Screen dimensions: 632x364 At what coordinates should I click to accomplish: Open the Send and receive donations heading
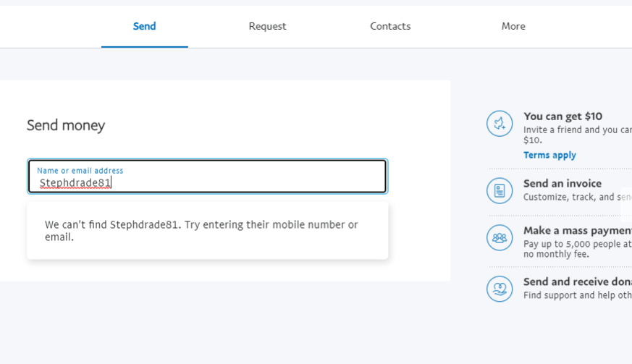click(x=577, y=282)
